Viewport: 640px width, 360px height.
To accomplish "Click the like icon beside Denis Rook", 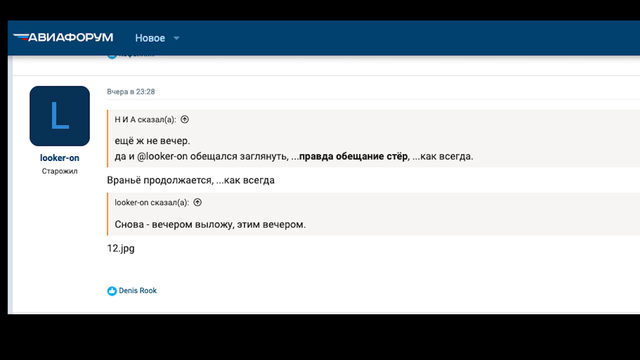I will click(112, 291).
